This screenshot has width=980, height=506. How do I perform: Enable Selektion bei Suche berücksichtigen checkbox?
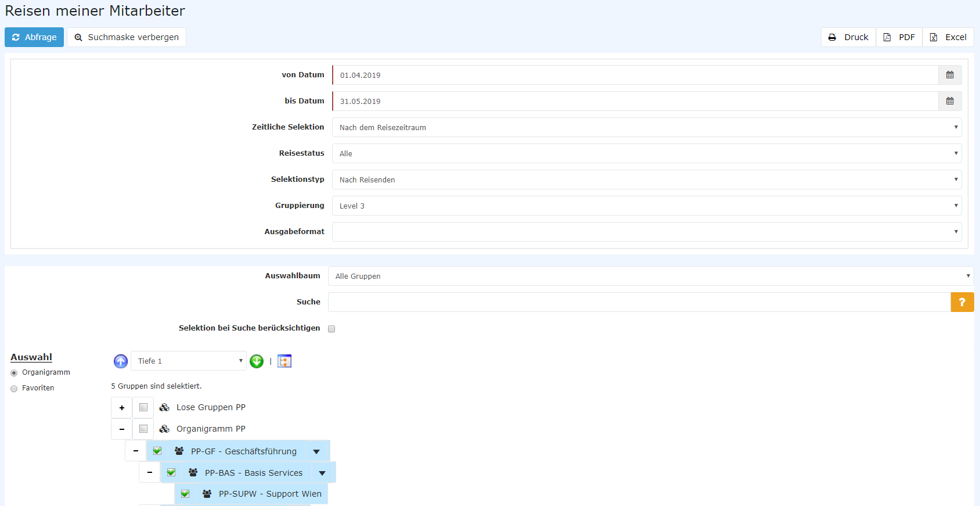point(332,329)
